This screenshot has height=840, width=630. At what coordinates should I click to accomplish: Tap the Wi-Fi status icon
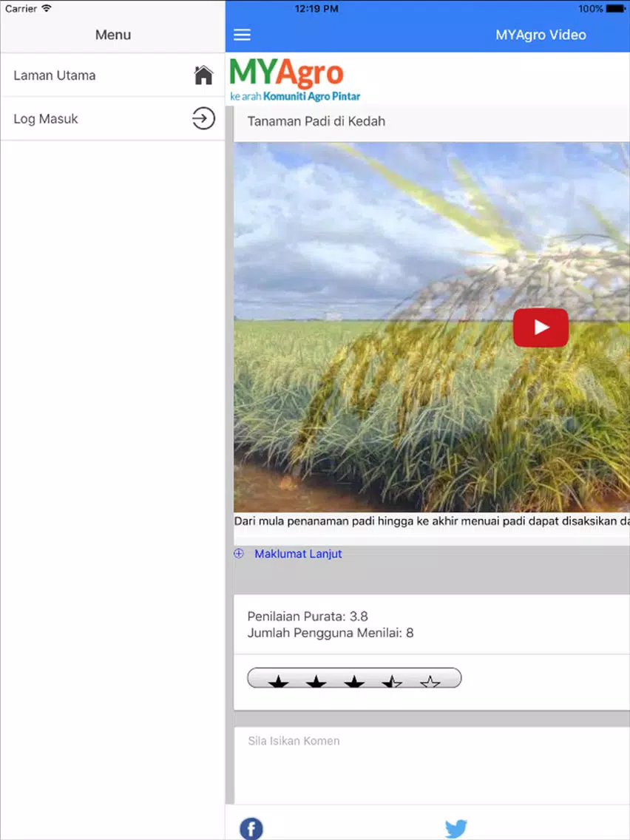(47, 8)
